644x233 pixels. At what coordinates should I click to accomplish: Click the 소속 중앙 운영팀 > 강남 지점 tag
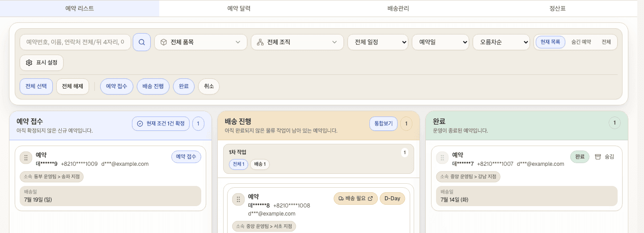tap(468, 177)
